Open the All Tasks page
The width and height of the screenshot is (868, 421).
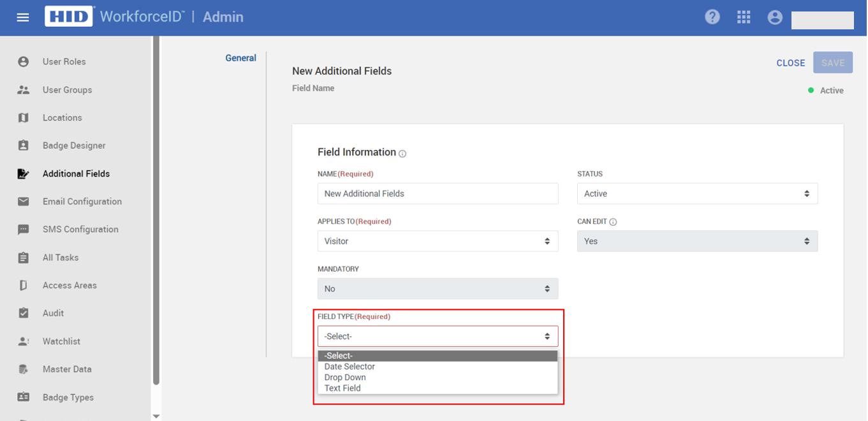61,258
